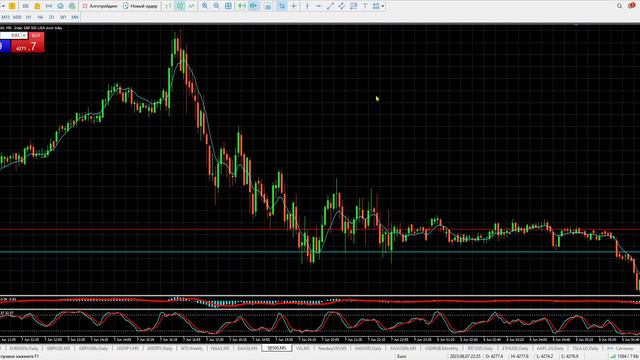This screenshot has width=640, height=360.
Task: Click the indicators list icon
Action: (x=267, y=6)
